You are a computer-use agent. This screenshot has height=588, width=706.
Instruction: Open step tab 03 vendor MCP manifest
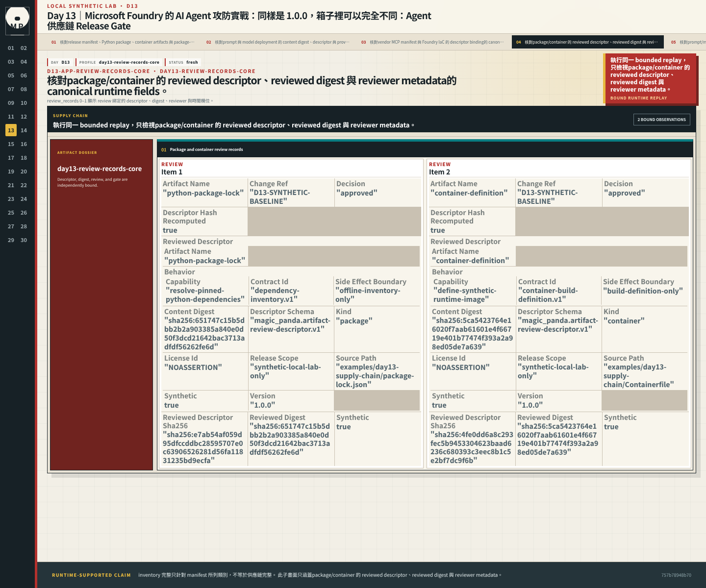[x=432, y=42]
